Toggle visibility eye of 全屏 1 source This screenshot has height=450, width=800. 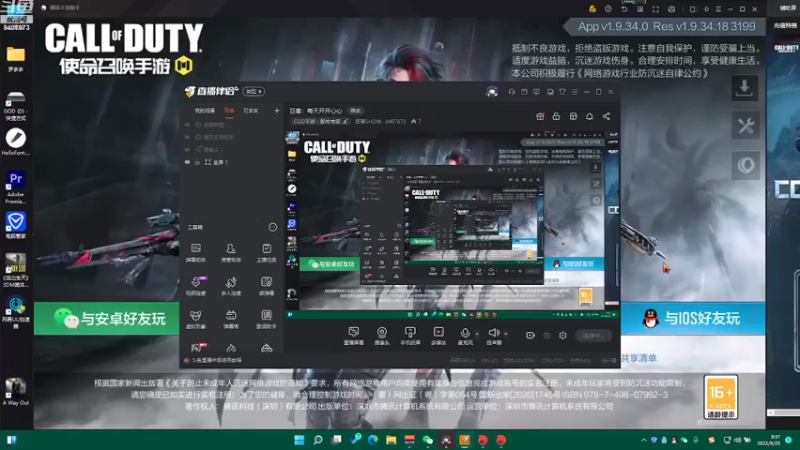click(187, 162)
